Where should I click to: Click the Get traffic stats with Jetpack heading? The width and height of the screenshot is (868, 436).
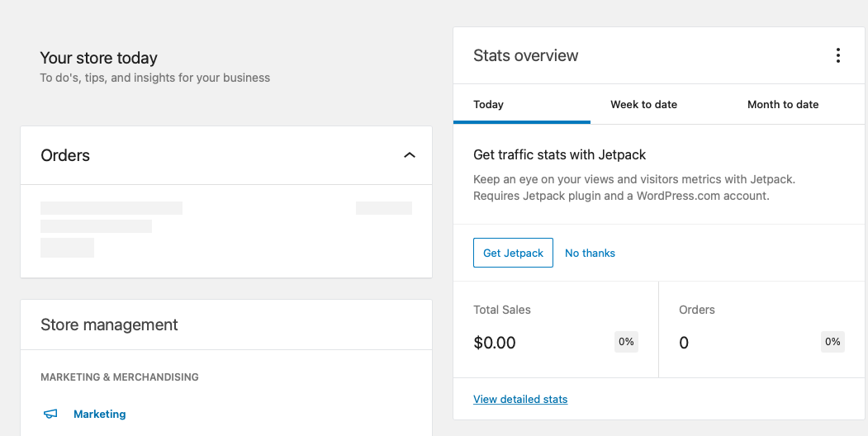tap(559, 154)
